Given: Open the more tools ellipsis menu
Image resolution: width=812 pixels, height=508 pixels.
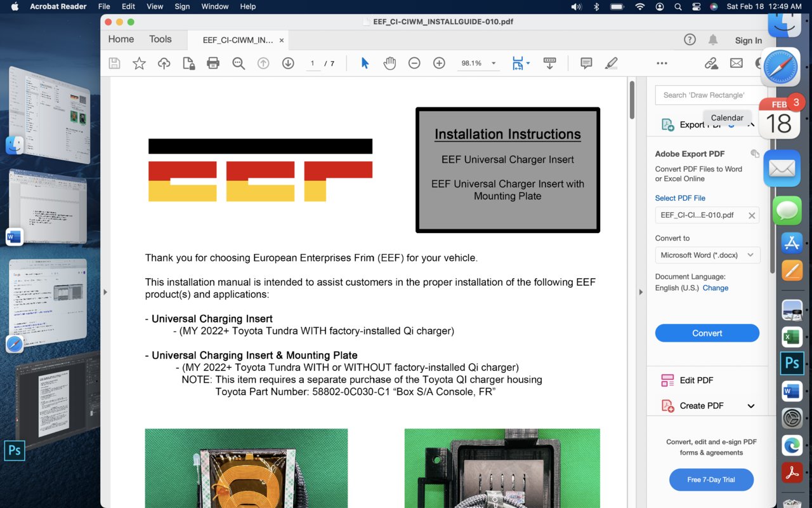Looking at the screenshot, I should pyautogui.click(x=662, y=63).
